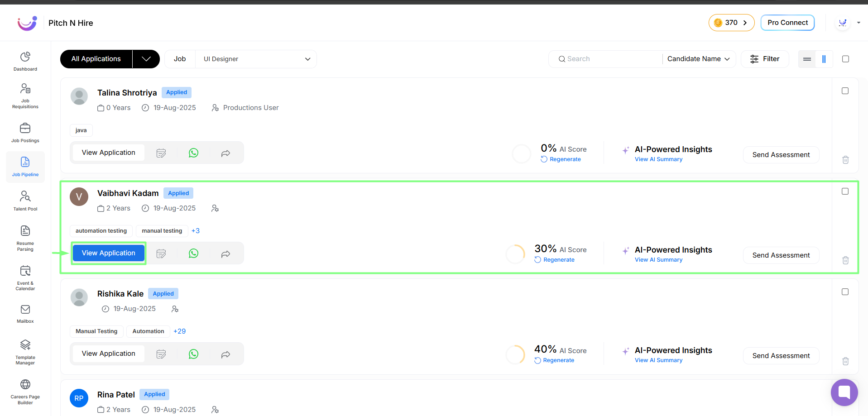
Task: Click the user profile avatar
Action: click(843, 23)
